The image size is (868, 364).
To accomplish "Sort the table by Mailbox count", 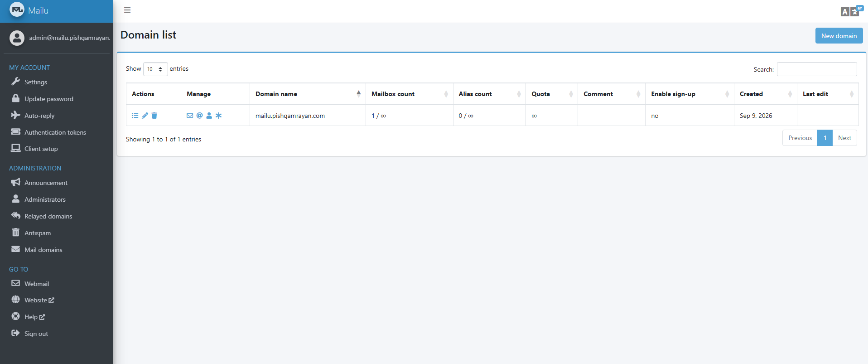I will [x=409, y=94].
